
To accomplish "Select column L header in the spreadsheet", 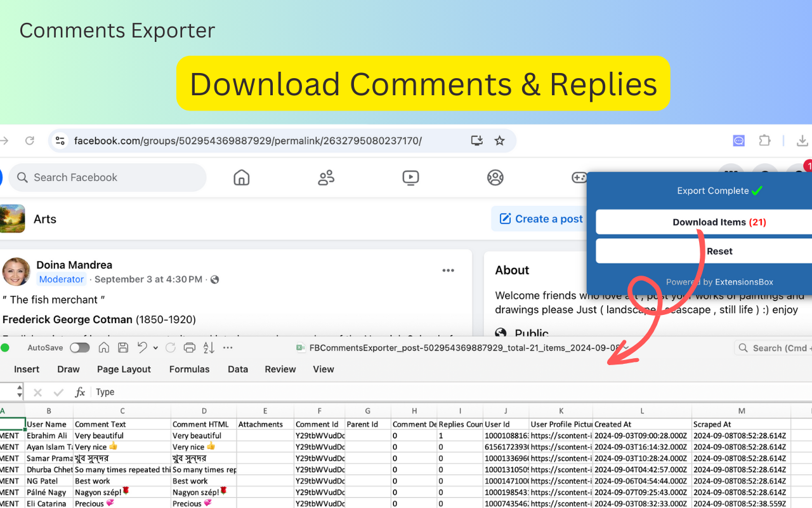I will (x=642, y=411).
